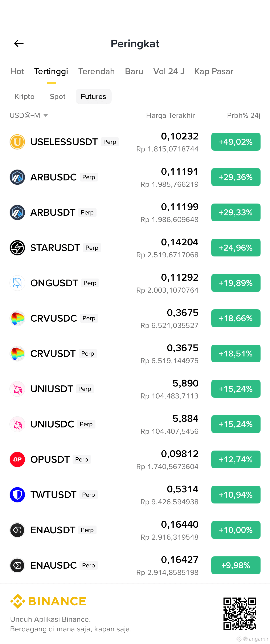Tap the +49,02% change badge

[x=236, y=142]
